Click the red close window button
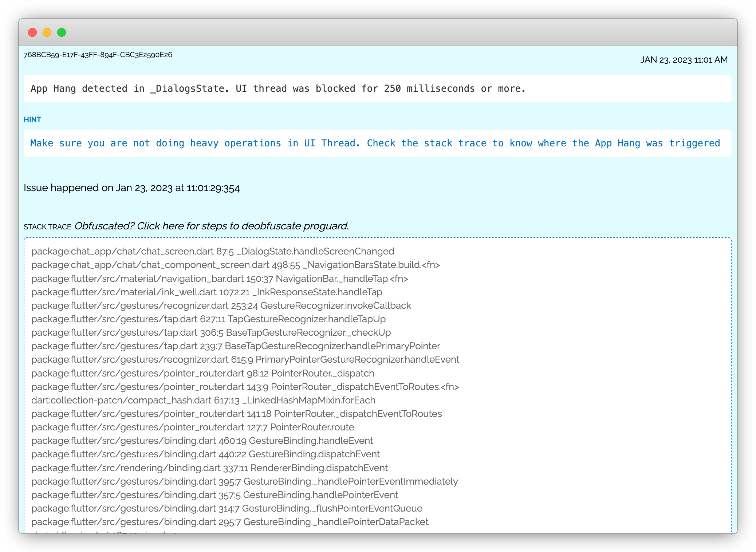 point(32,32)
